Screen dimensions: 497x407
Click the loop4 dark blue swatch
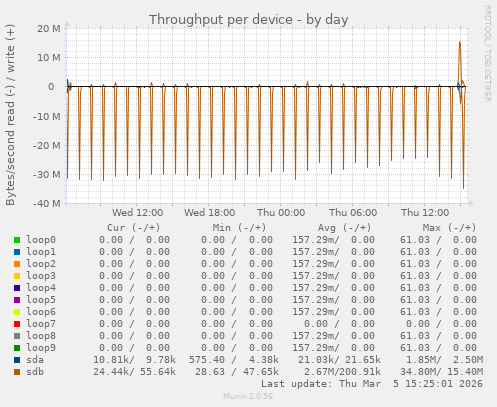[x=17, y=288]
